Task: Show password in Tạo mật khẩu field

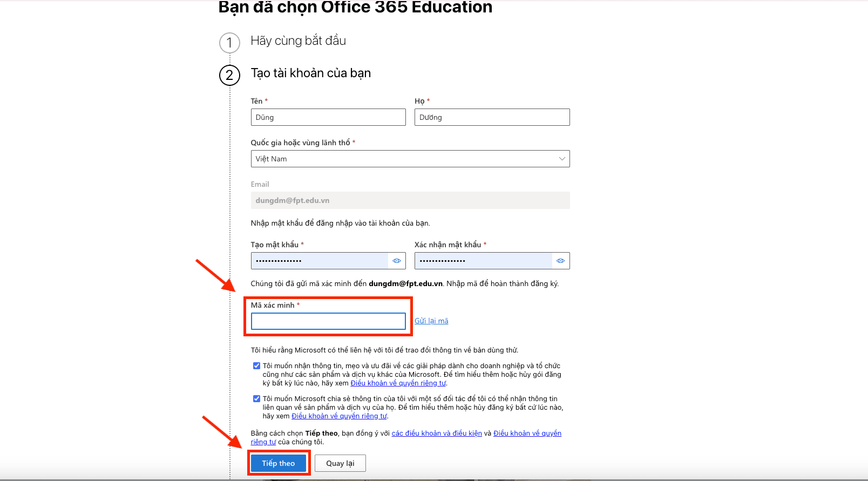Action: pyautogui.click(x=397, y=261)
